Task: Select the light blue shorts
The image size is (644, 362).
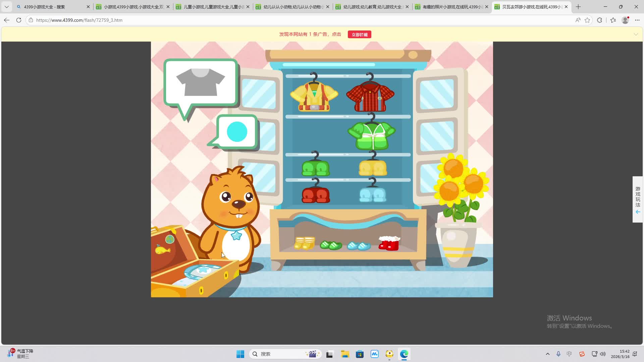Action: [x=373, y=195]
